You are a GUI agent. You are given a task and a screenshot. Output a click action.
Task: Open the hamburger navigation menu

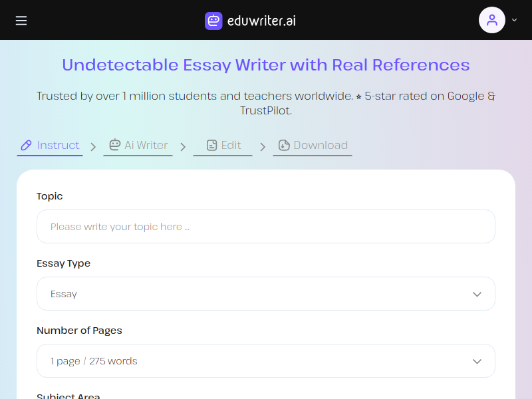coord(21,21)
